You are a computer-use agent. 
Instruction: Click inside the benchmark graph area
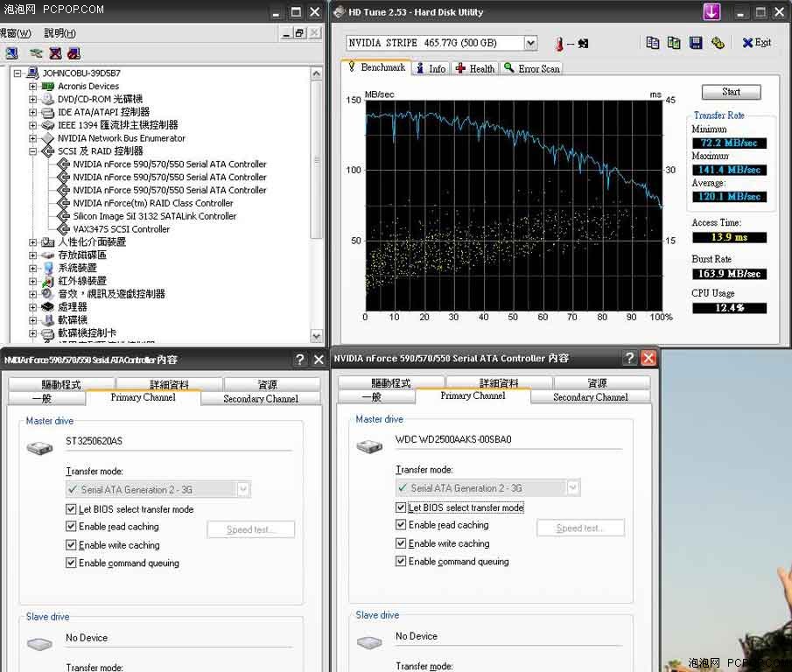click(x=513, y=205)
